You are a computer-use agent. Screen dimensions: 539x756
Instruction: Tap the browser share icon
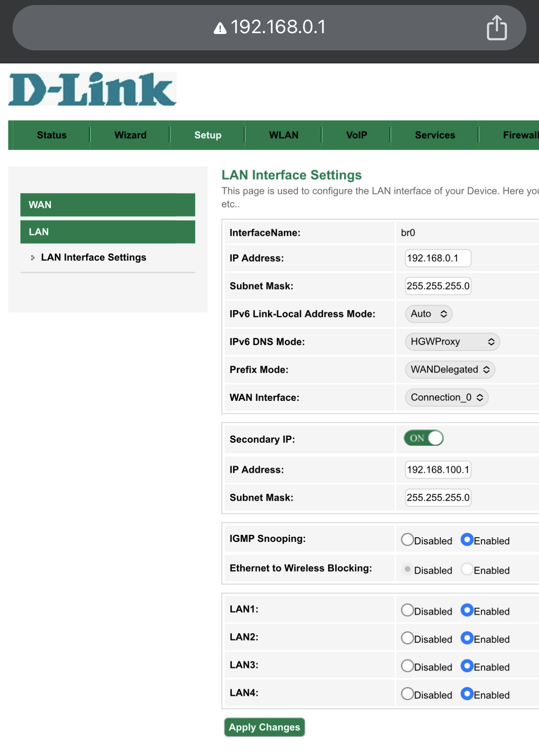[497, 28]
